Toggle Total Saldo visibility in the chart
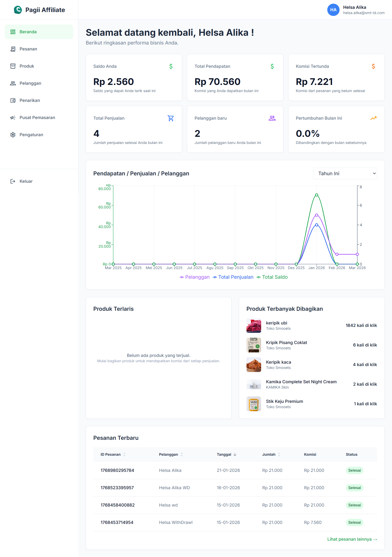This screenshot has width=392, height=557. (x=272, y=277)
